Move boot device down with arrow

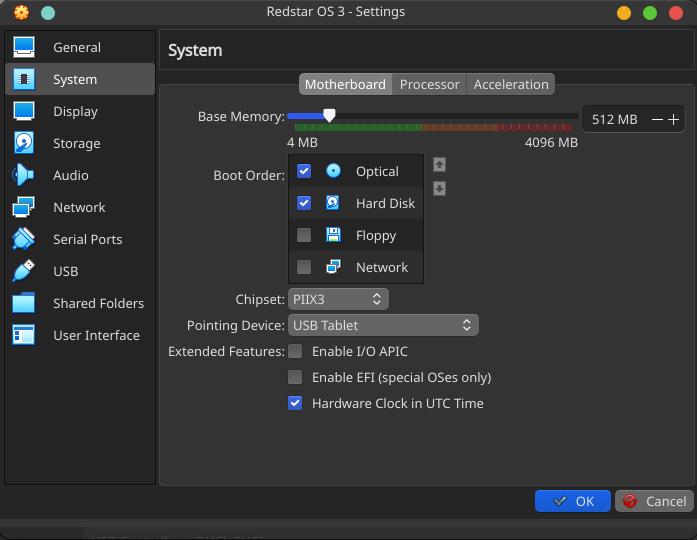(x=439, y=188)
